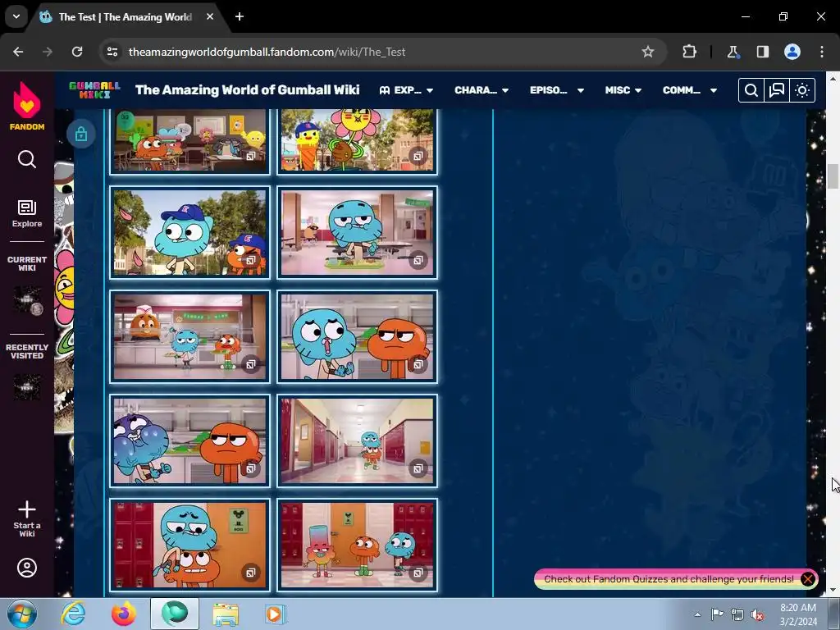Open tired Gumball in cafeteria thumbnail
The width and height of the screenshot is (840, 630).
pos(358,232)
